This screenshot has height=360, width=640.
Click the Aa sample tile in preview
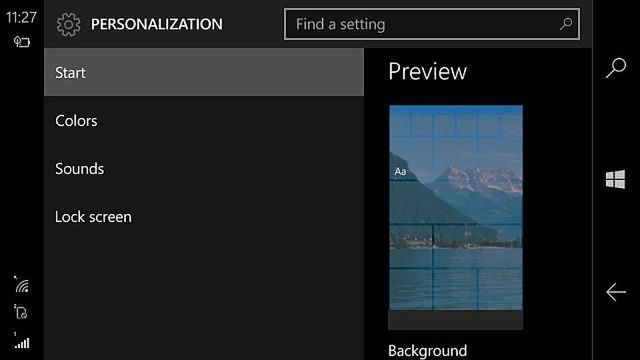(x=400, y=171)
